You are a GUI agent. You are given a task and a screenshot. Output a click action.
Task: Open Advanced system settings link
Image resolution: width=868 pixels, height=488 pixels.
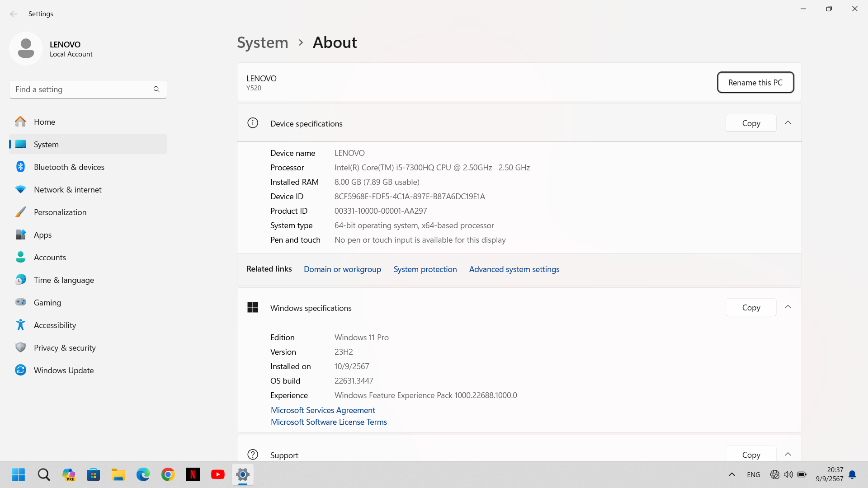point(514,269)
